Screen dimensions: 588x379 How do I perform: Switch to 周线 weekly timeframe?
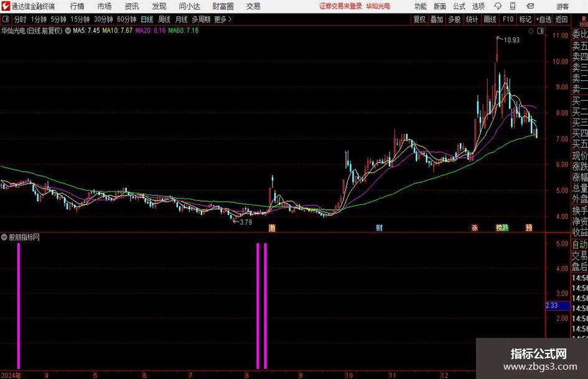coord(164,19)
